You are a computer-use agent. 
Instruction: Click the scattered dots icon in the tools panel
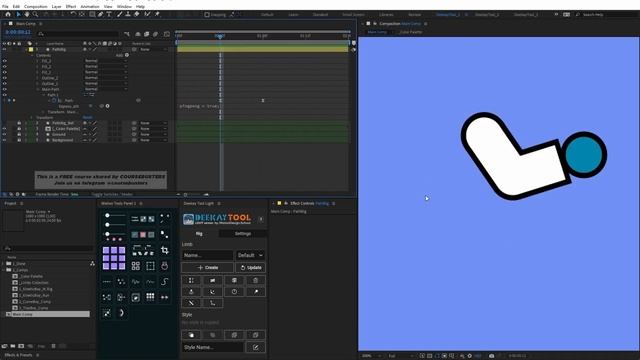[121, 282]
